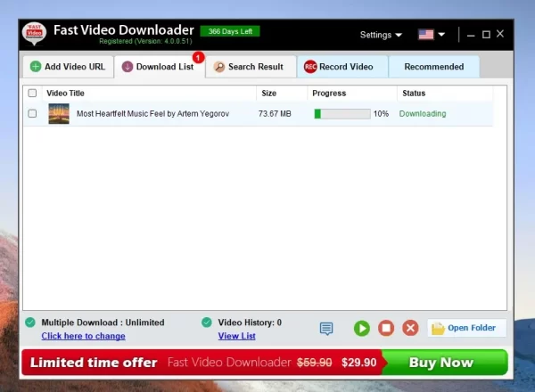Select the Recommended tab
The image size is (535, 392).
coord(434,67)
